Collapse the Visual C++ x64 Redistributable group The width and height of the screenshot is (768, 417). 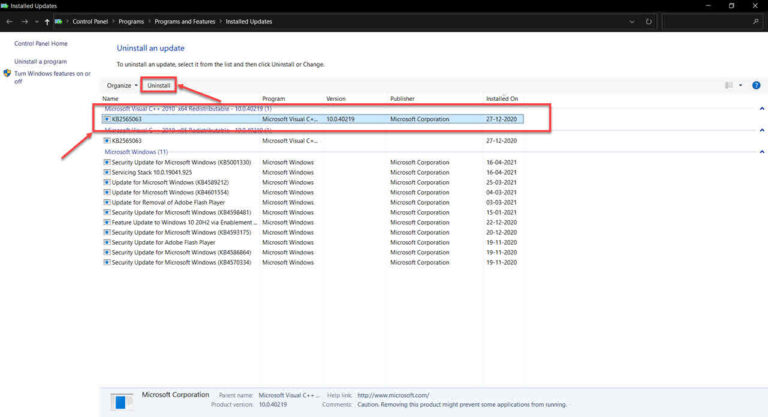click(x=762, y=109)
